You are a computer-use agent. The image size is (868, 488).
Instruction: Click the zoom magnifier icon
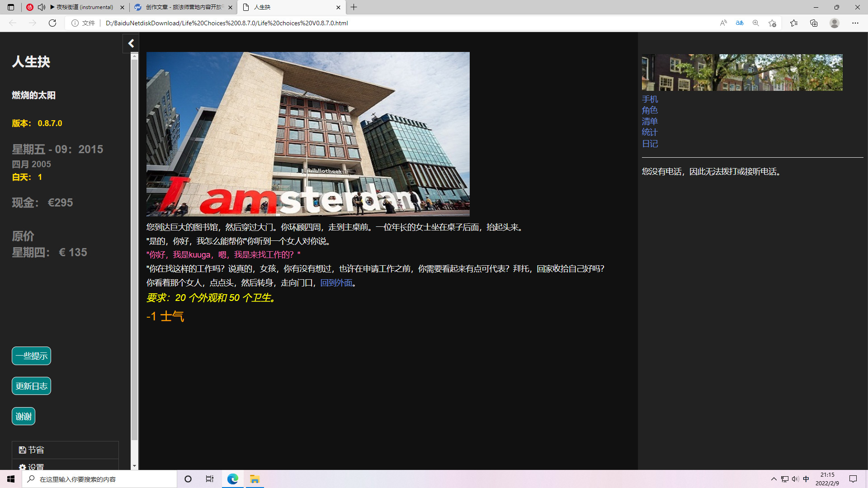pos(756,23)
